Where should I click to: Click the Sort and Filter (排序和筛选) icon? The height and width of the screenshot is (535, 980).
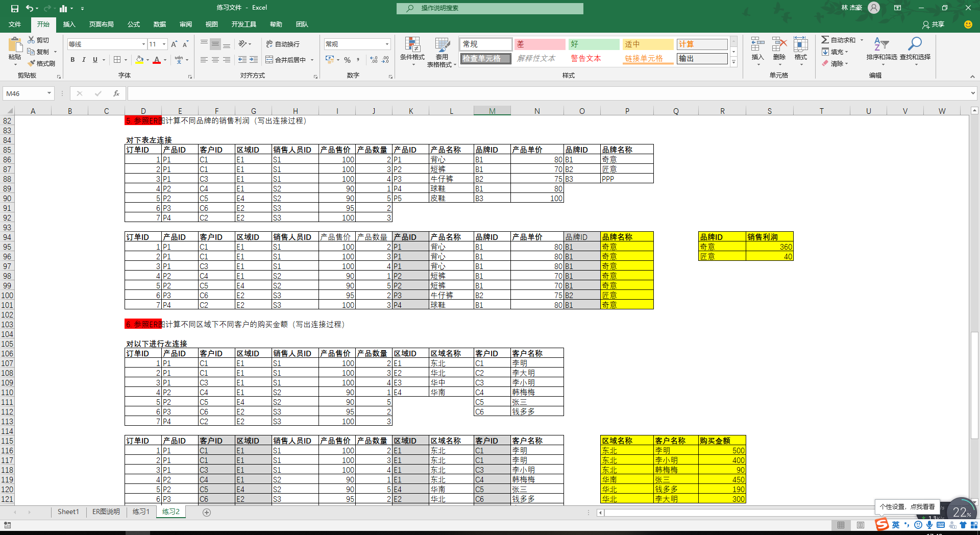[x=881, y=44]
